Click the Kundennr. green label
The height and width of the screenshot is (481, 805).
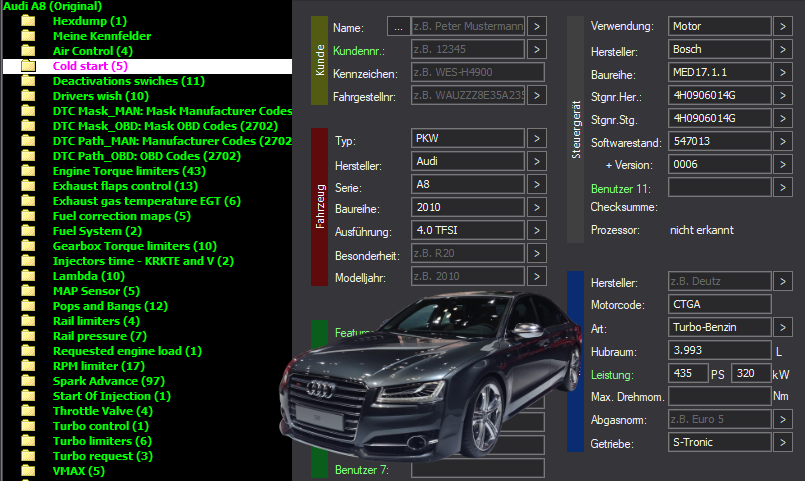pyautogui.click(x=359, y=51)
